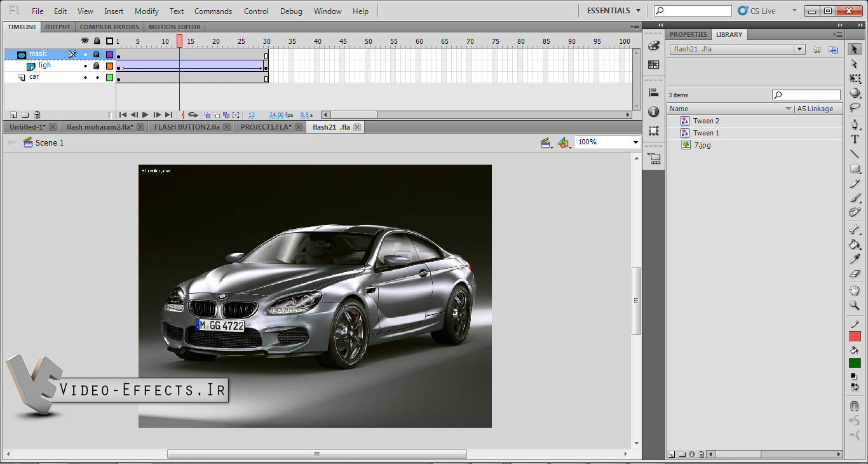Select the Zoom magnifier tool
This screenshot has width=868, height=464.
(855, 306)
